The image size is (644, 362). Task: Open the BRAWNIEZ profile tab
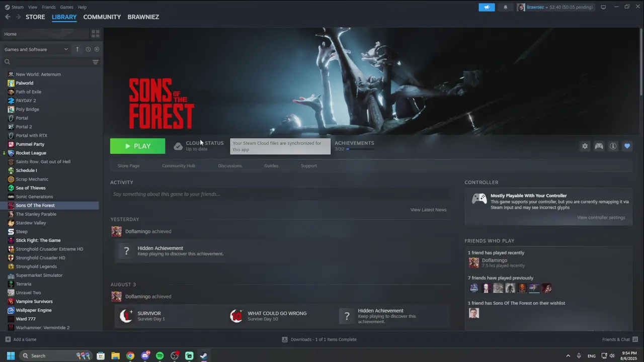tap(143, 17)
